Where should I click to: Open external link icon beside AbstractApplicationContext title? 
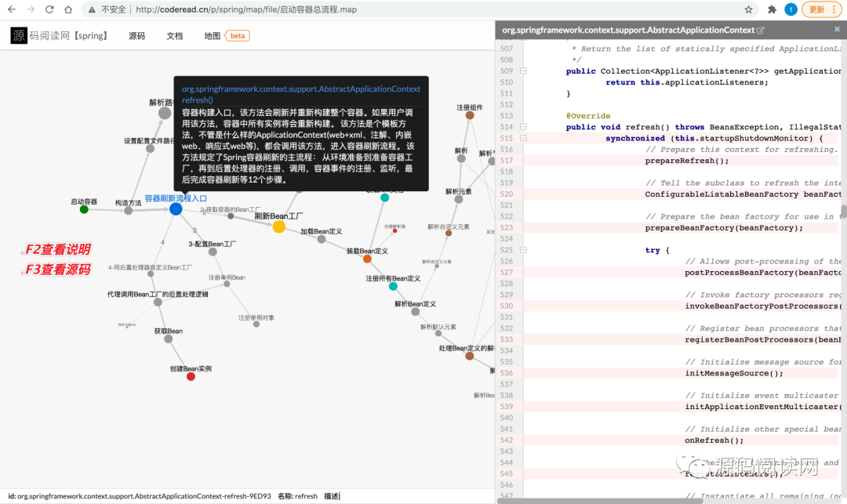(761, 31)
